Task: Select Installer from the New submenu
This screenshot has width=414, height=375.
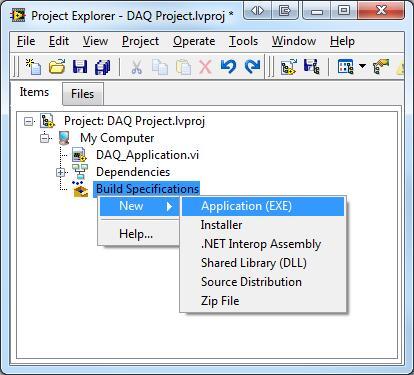Action: (x=263, y=225)
